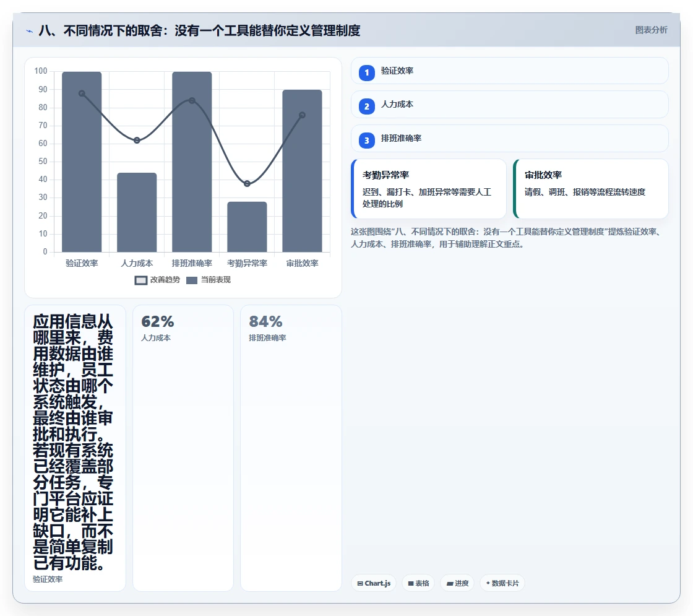Select list item 2 人力成本
Image resolution: width=693 pixels, height=616 pixels.
[510, 105]
